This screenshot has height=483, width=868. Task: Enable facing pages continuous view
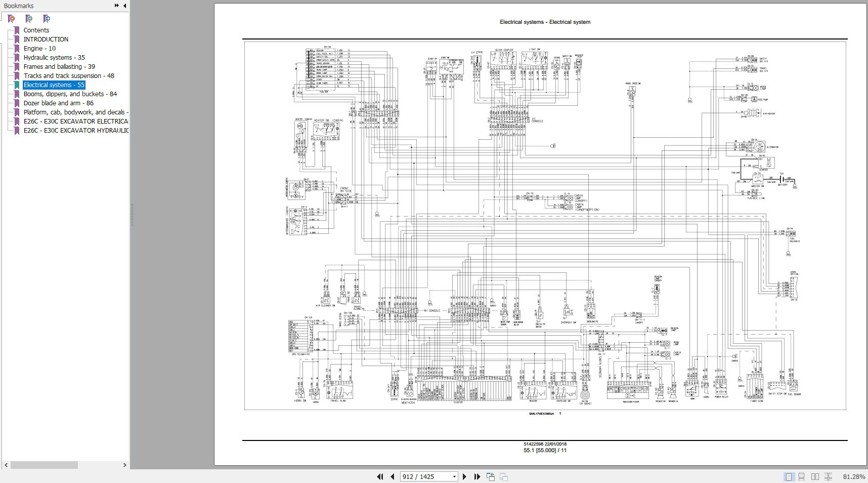[828, 476]
